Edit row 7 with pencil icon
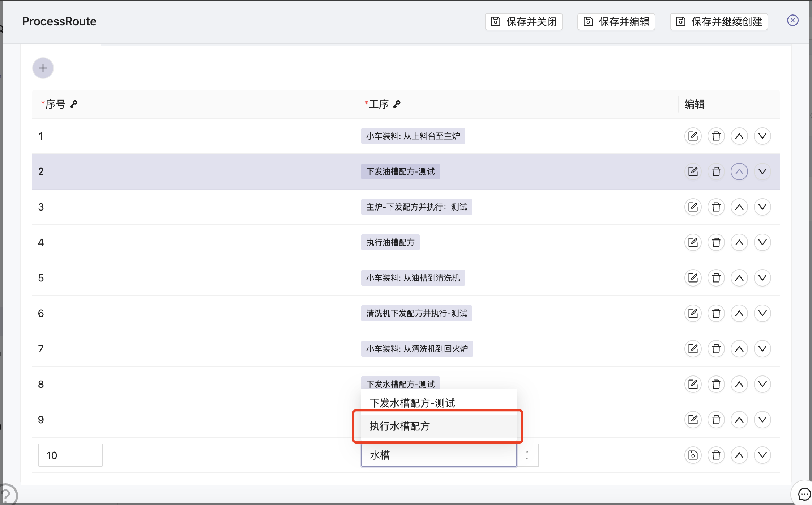The width and height of the screenshot is (812, 505). pyautogui.click(x=693, y=349)
